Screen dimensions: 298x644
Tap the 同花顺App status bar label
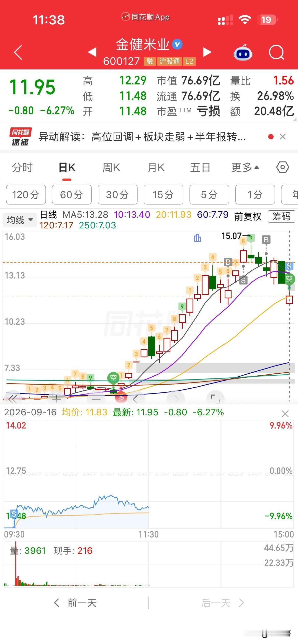point(145,17)
